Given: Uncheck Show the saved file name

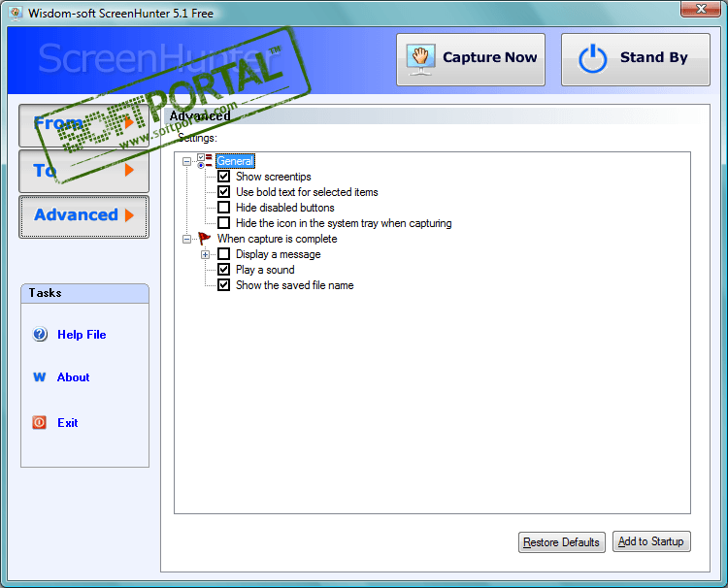Looking at the screenshot, I should (224, 285).
